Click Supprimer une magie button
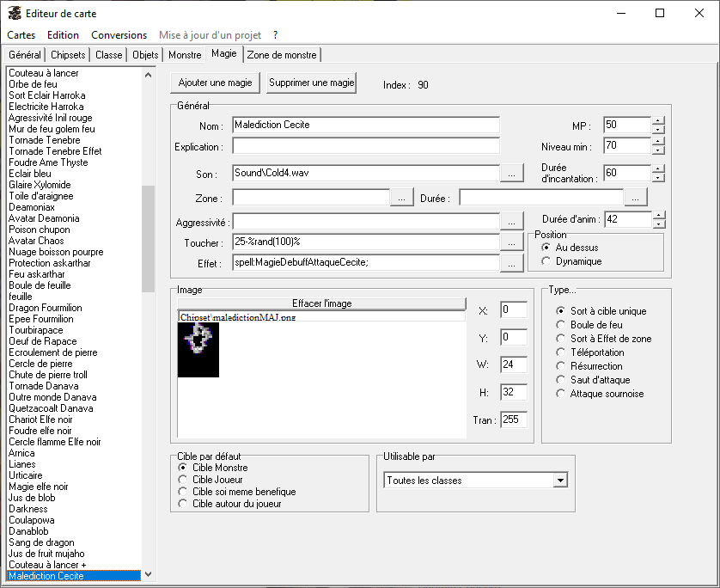Screen dimensions: 720x588 [x=311, y=83]
